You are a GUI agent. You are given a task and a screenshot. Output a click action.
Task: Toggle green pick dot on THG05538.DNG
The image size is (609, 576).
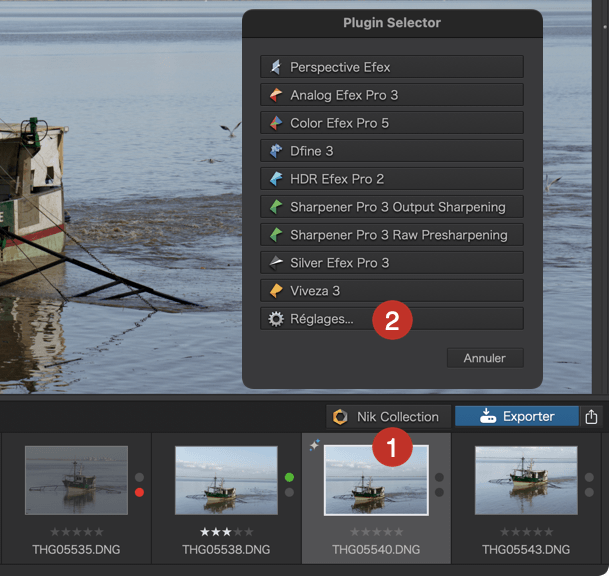coord(289,477)
